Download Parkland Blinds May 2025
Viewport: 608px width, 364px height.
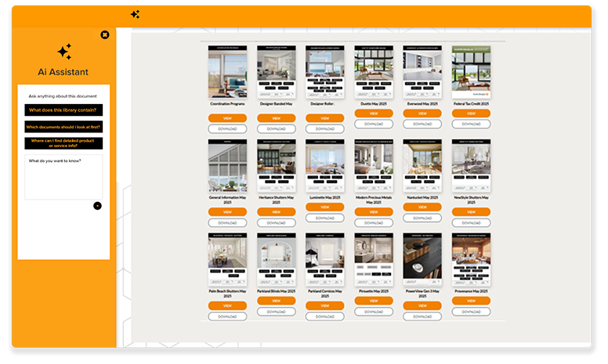tap(276, 312)
